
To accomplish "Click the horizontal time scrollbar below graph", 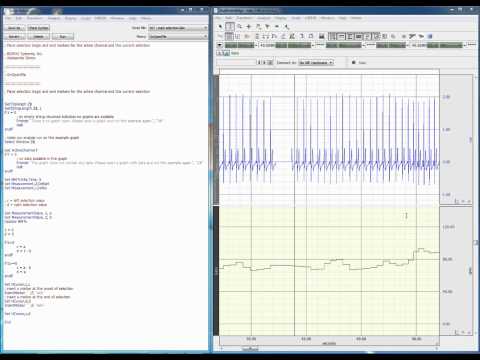I will pyautogui.click(x=329, y=349).
